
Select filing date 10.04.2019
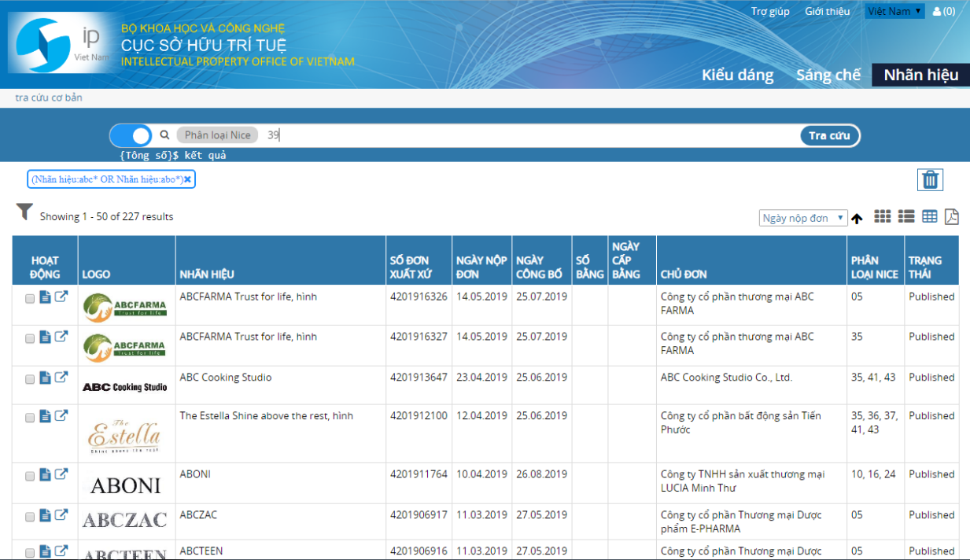click(482, 474)
